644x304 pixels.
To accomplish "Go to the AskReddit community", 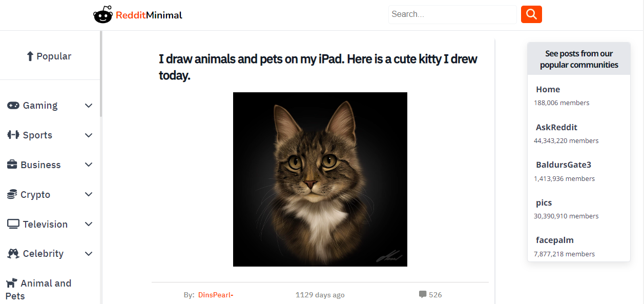I will 556,127.
